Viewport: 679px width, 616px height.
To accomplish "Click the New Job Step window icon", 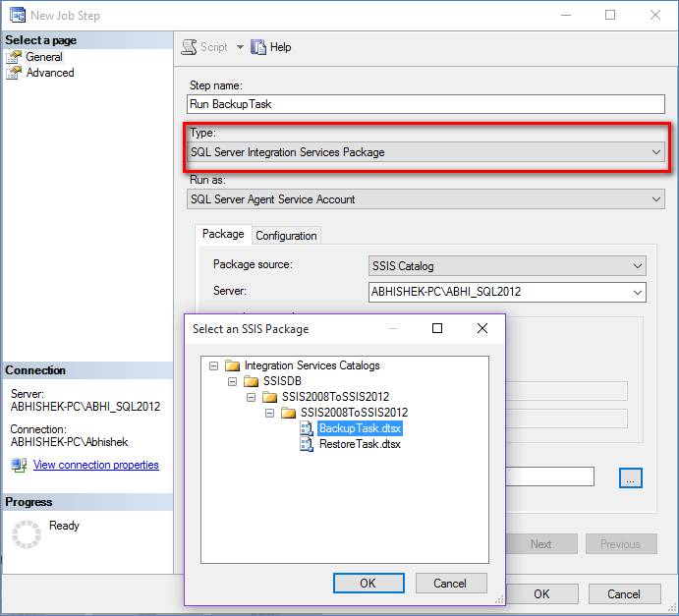I will coord(18,15).
